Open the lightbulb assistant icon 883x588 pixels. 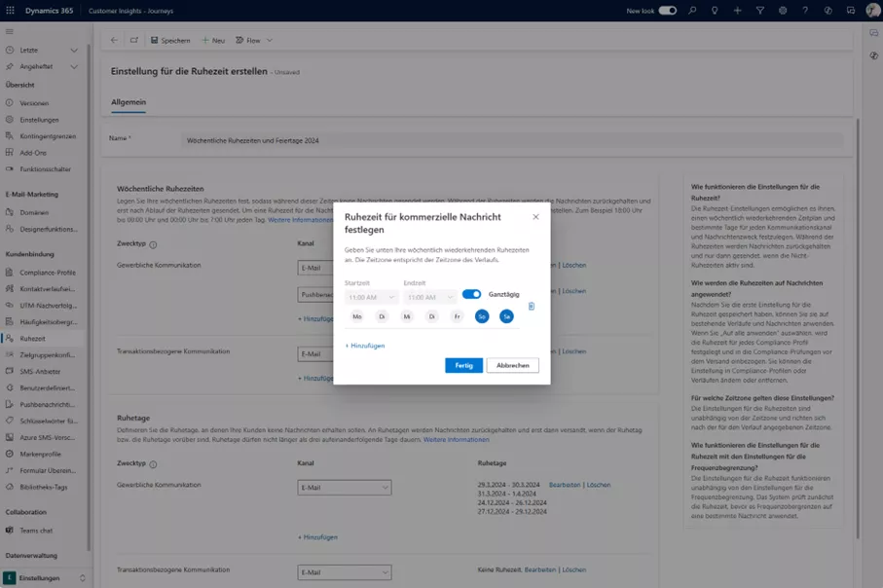click(x=715, y=11)
